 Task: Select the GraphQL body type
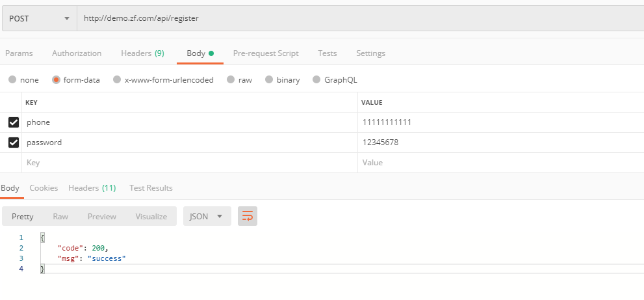335,80
